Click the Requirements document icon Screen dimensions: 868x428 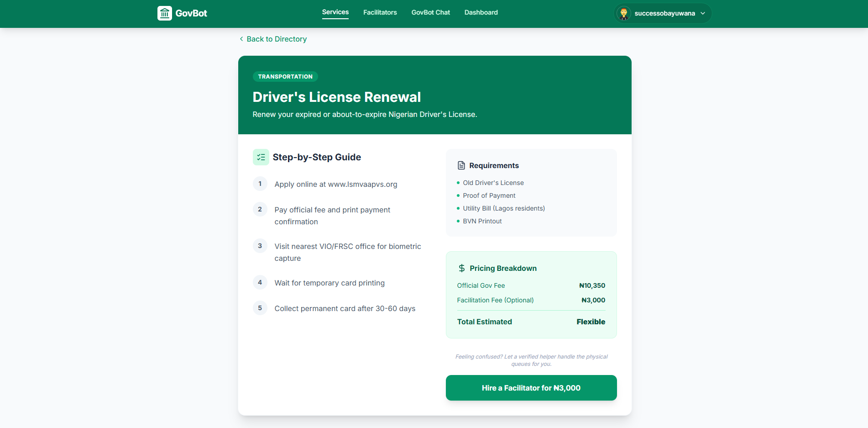[x=461, y=165]
